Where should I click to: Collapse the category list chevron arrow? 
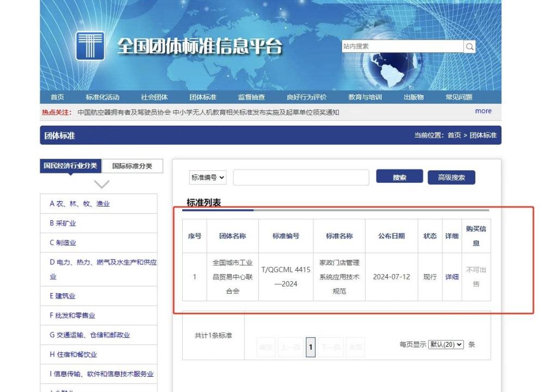(x=101, y=184)
